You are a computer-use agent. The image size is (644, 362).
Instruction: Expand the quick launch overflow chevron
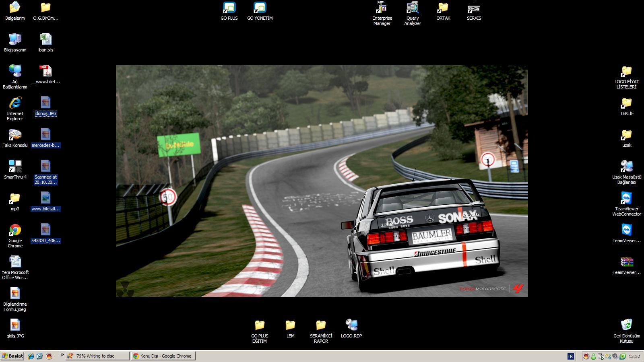tap(62, 355)
